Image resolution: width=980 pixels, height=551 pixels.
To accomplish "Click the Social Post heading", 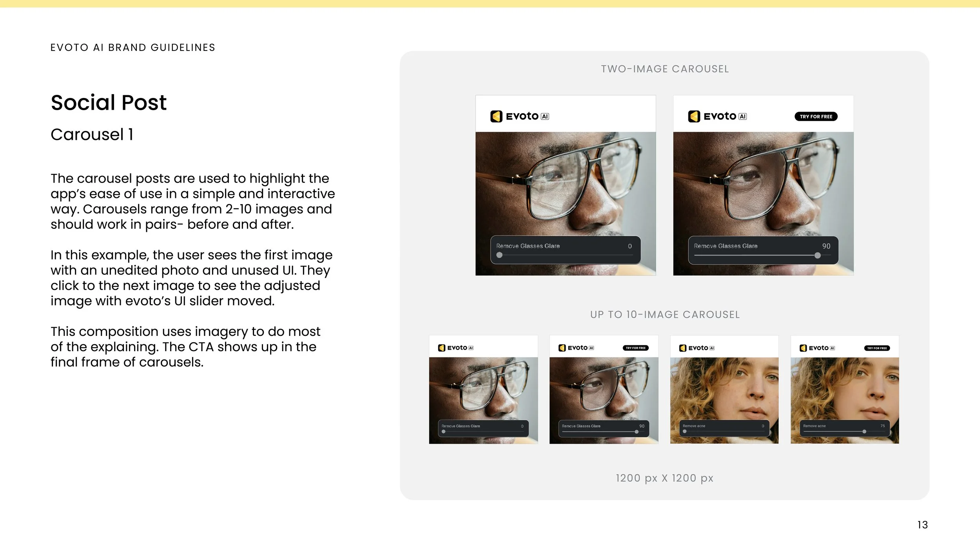I will [x=109, y=103].
